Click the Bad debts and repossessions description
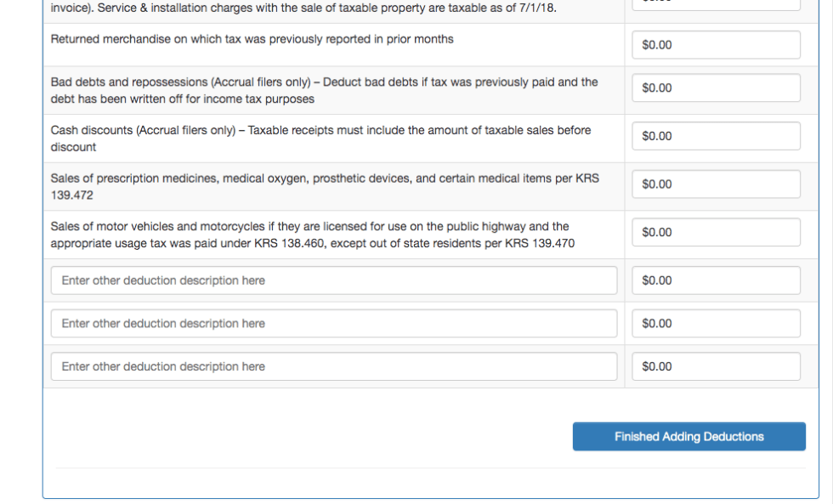The image size is (833, 504). point(324,90)
